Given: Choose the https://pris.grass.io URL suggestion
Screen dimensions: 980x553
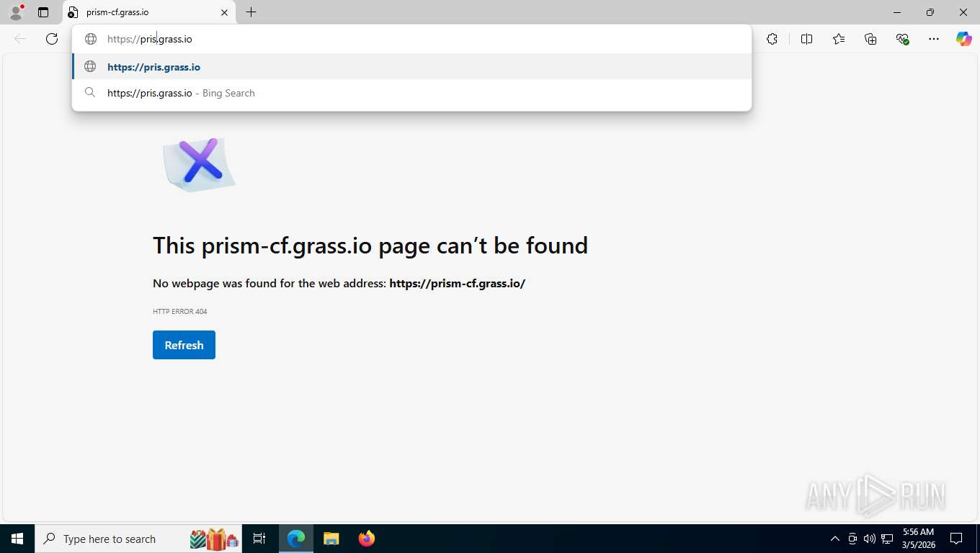Looking at the screenshot, I should tap(412, 67).
